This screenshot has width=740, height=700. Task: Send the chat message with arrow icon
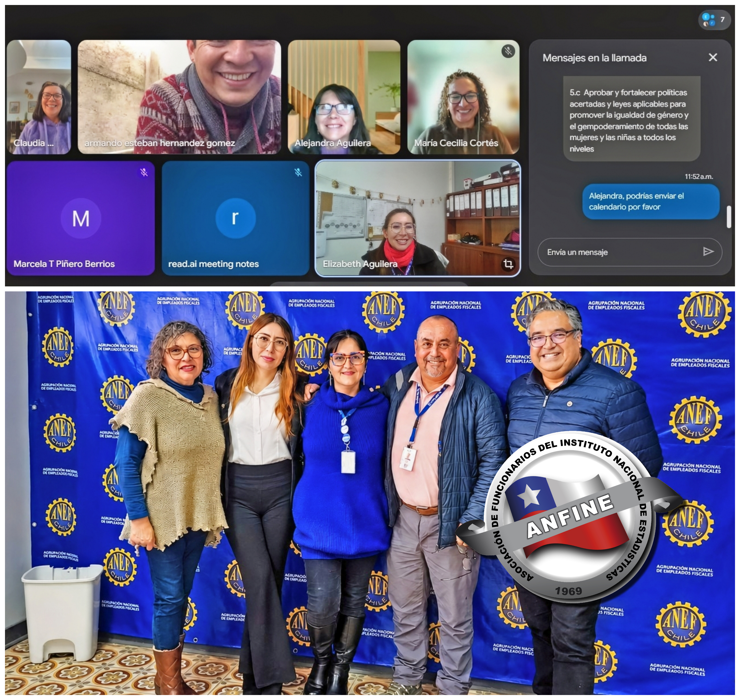[x=708, y=252]
